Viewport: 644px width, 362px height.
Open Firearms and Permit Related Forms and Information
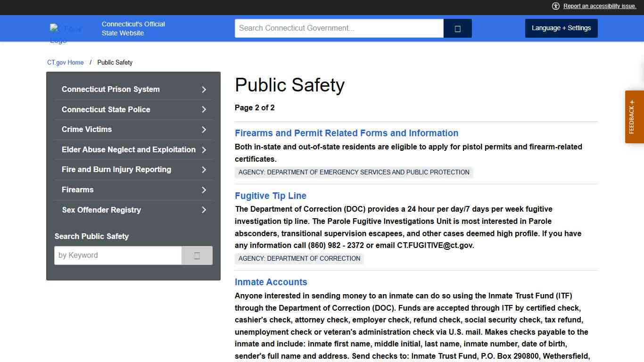tap(347, 133)
